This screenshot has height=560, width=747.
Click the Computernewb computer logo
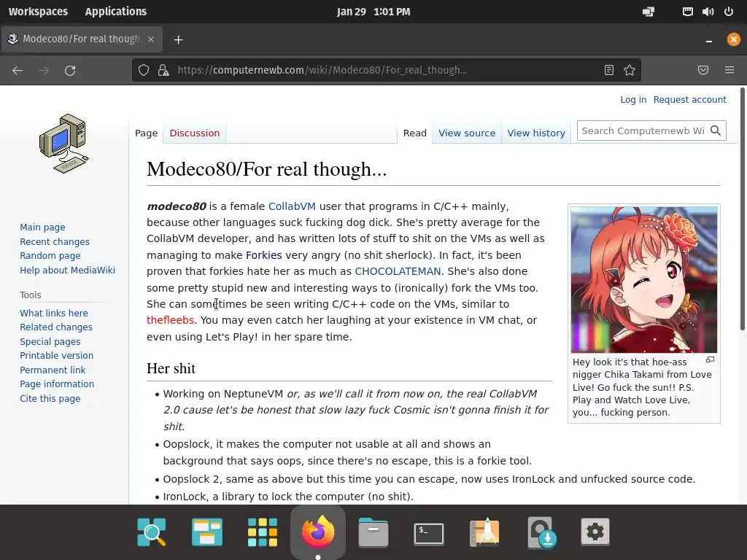pyautogui.click(x=64, y=144)
